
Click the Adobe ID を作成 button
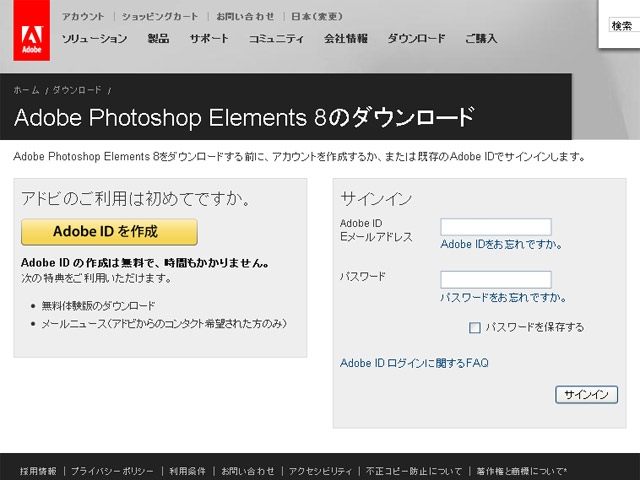(x=109, y=232)
